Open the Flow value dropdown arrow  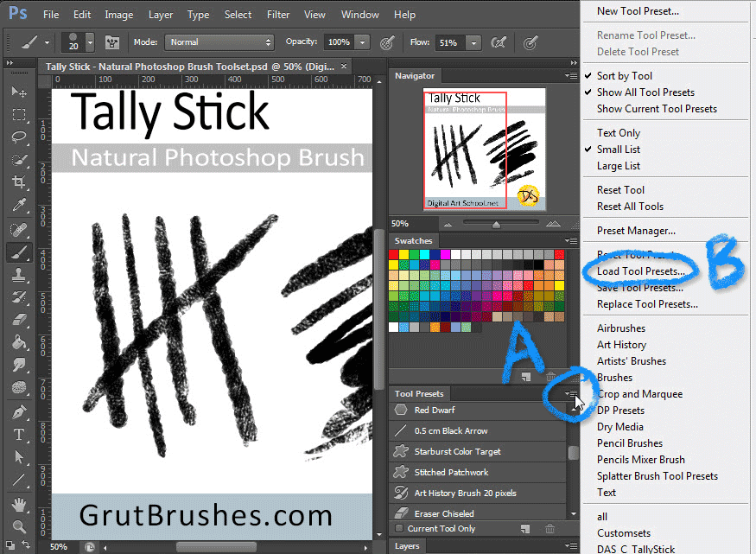coord(473,42)
